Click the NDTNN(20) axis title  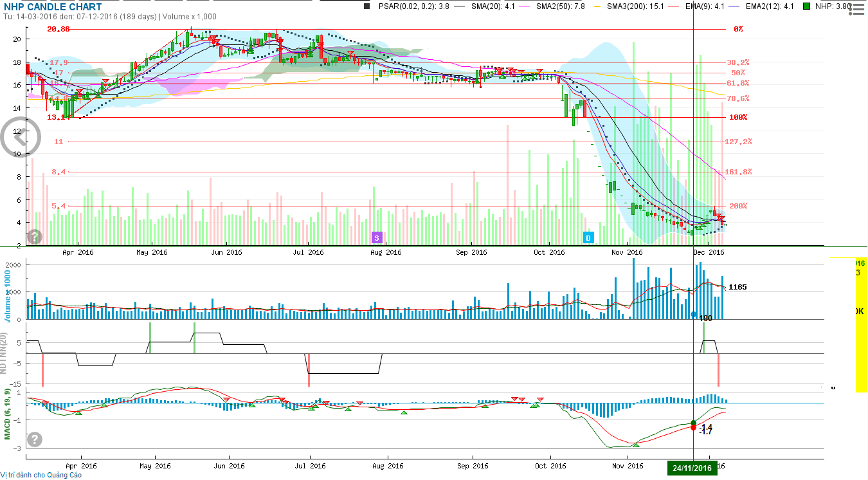[4, 353]
